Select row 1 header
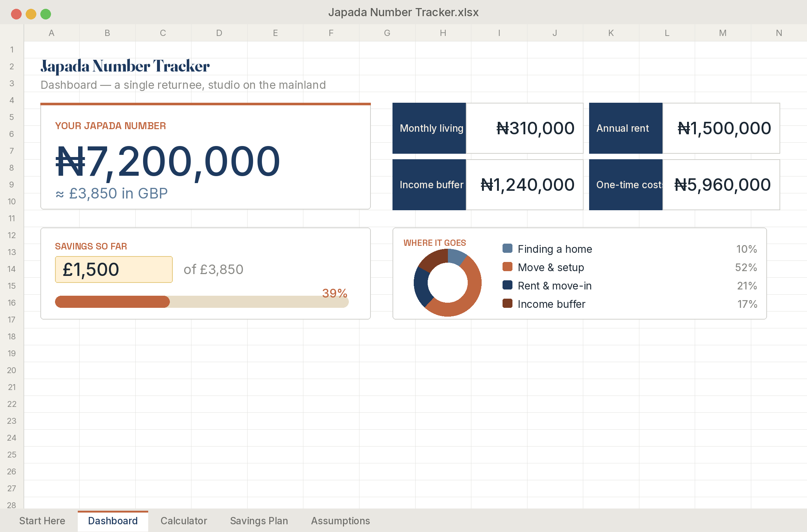Screen dimensions: 807x532 [12, 50]
